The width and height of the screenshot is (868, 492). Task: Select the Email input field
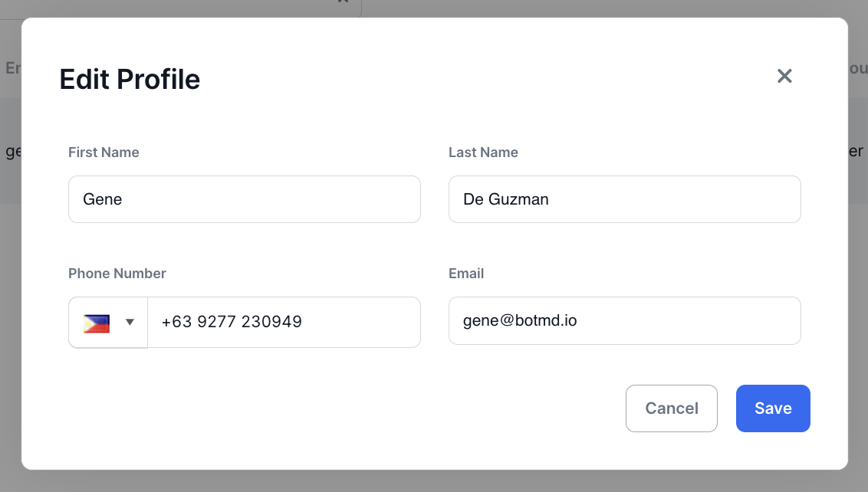click(x=624, y=321)
